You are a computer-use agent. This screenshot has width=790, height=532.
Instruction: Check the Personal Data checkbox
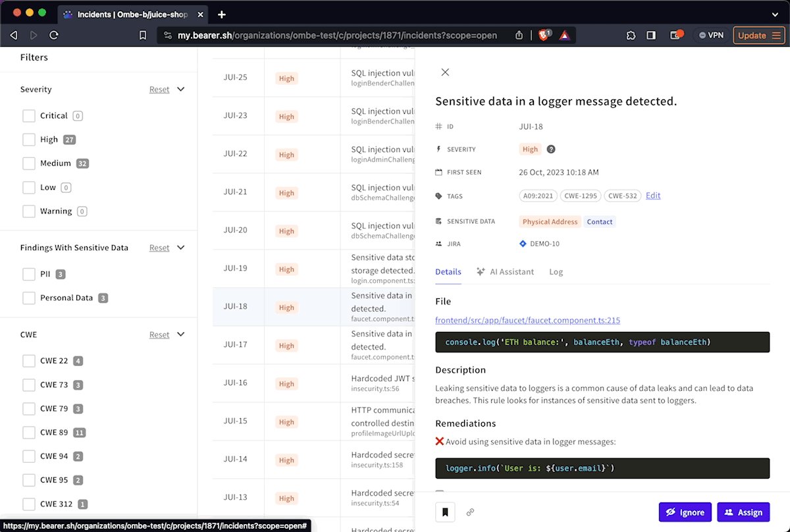point(29,298)
